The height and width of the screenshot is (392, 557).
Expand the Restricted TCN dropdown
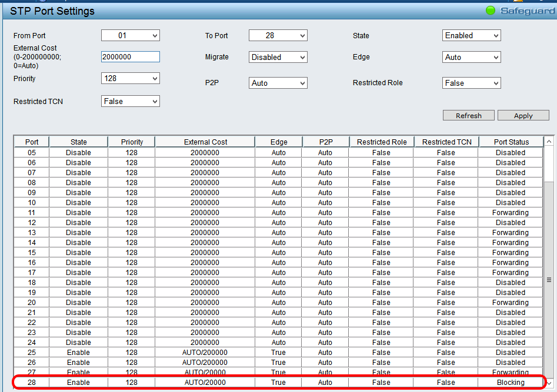130,102
